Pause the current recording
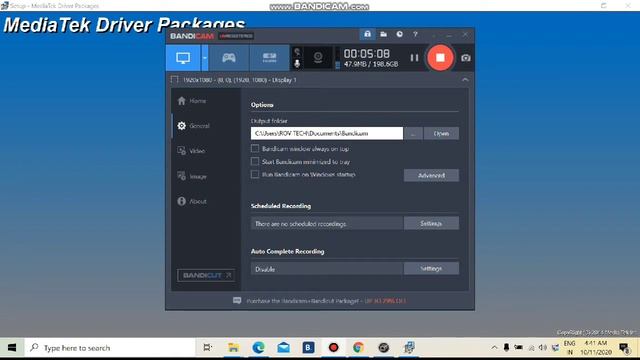 [414, 58]
